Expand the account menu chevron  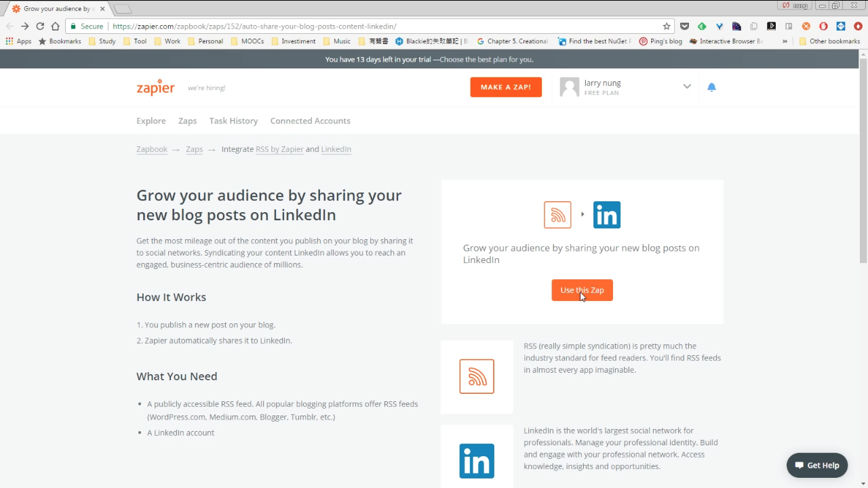point(687,87)
